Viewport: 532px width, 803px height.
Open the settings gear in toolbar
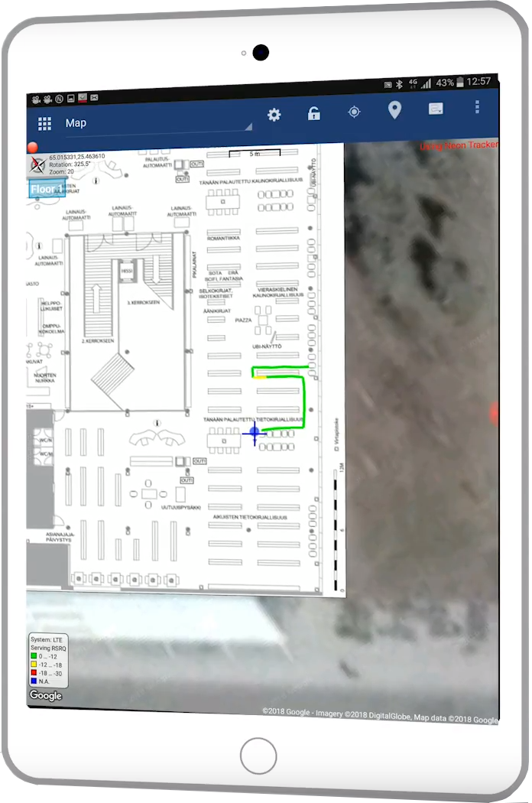pyautogui.click(x=274, y=115)
